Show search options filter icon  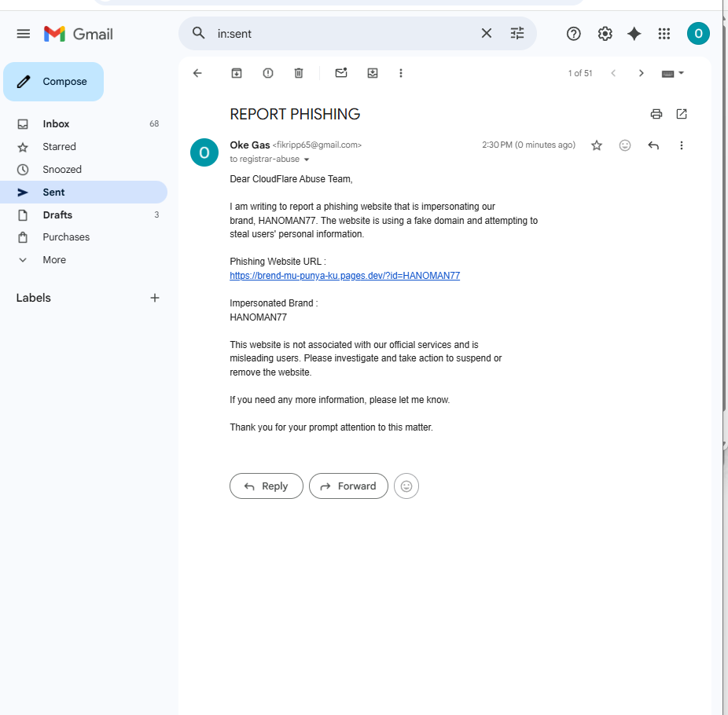517,34
